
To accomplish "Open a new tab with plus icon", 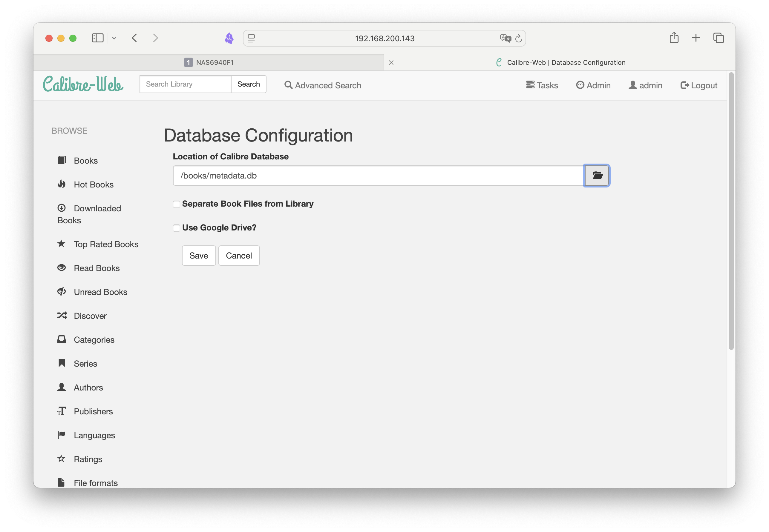I will point(696,38).
